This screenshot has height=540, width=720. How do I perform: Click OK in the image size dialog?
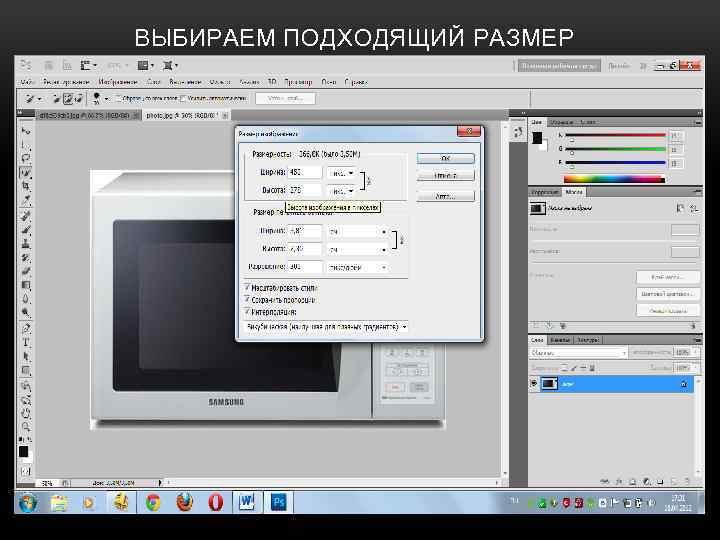coord(445,158)
